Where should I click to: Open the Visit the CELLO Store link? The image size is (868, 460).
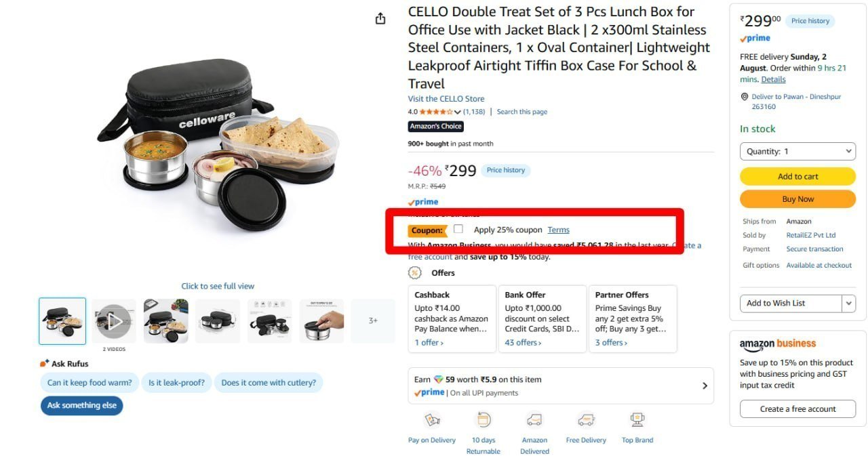click(446, 99)
